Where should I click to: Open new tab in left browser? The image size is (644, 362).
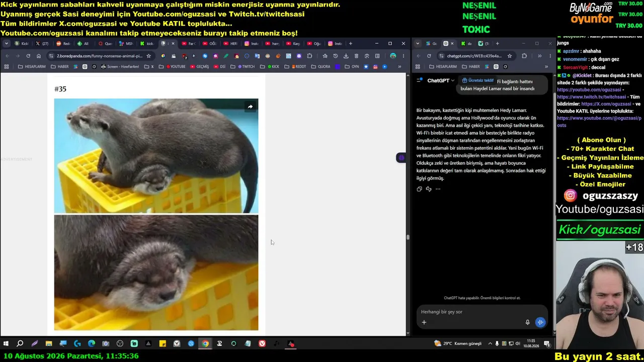click(x=351, y=44)
